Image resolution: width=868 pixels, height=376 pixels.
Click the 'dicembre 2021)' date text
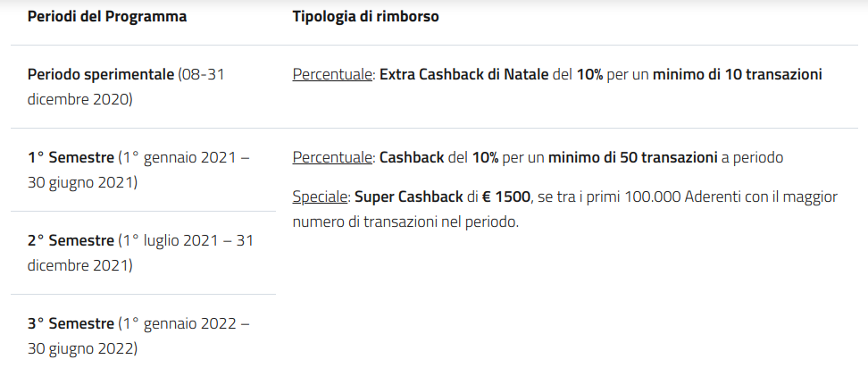coord(79,265)
